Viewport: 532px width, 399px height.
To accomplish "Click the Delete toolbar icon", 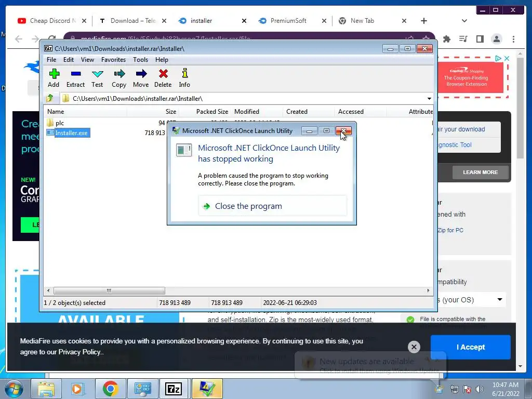I will tap(163, 78).
